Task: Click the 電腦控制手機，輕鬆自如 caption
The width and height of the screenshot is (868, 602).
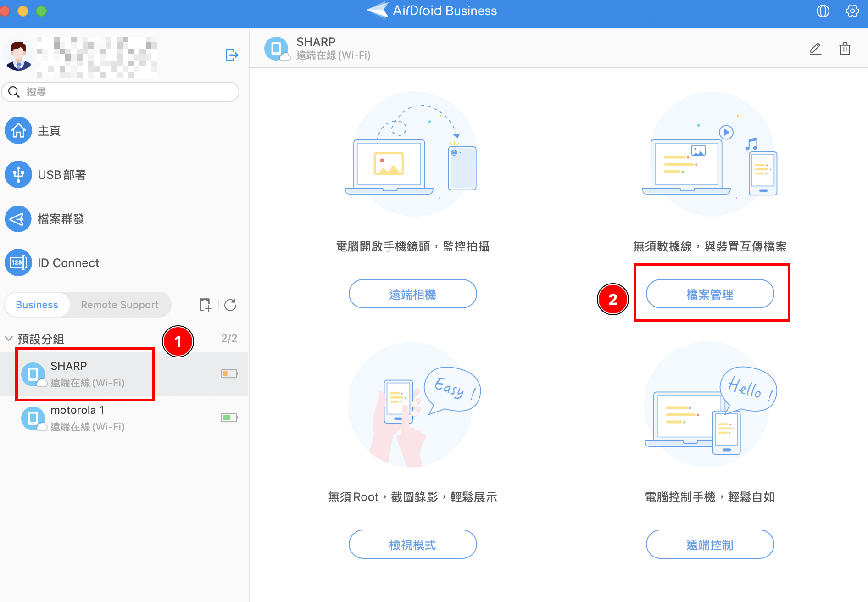Action: tap(710, 497)
